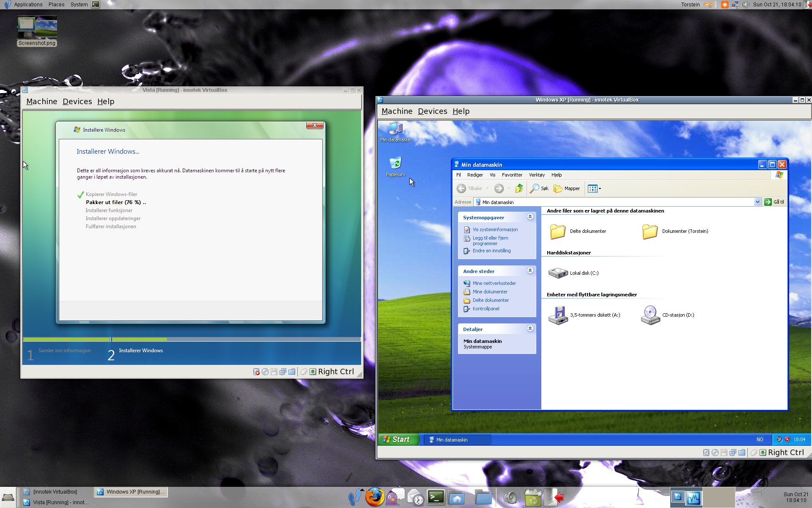Click hard disk activity icon in Vista VM status bar
Image resolution: width=812 pixels, height=508 pixels.
coord(256,372)
